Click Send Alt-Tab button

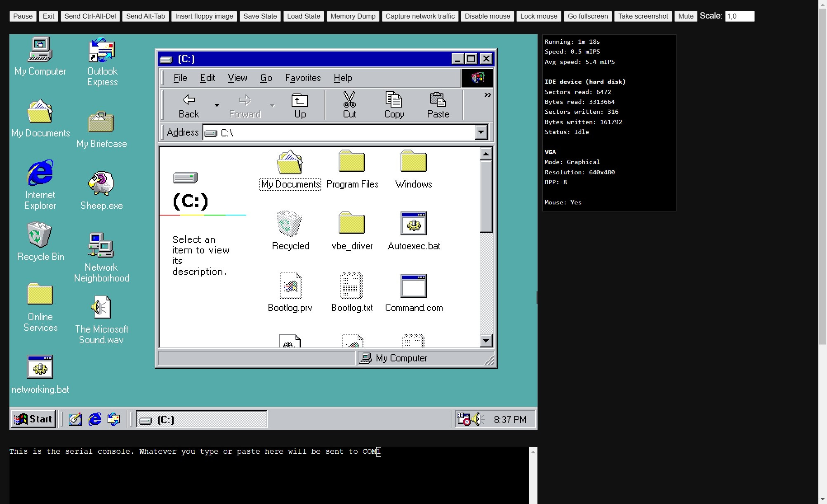pyautogui.click(x=145, y=16)
